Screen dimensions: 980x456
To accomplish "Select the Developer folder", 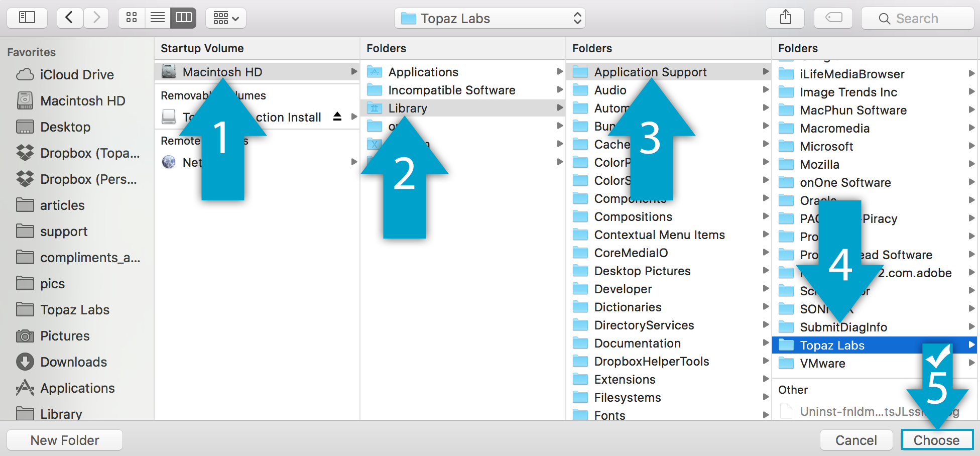I will pyautogui.click(x=669, y=289).
